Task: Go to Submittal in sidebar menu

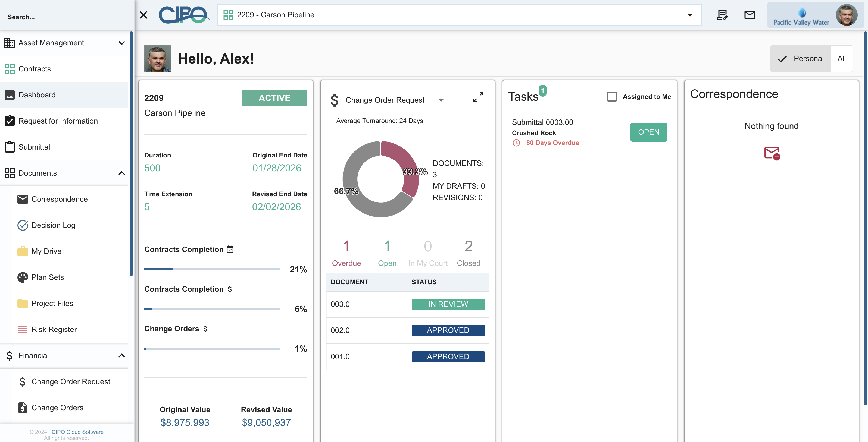Action: coord(34,147)
